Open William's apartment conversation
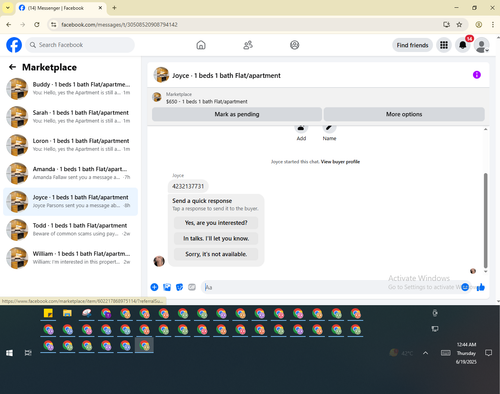The width and height of the screenshot is (500, 394). [x=70, y=258]
